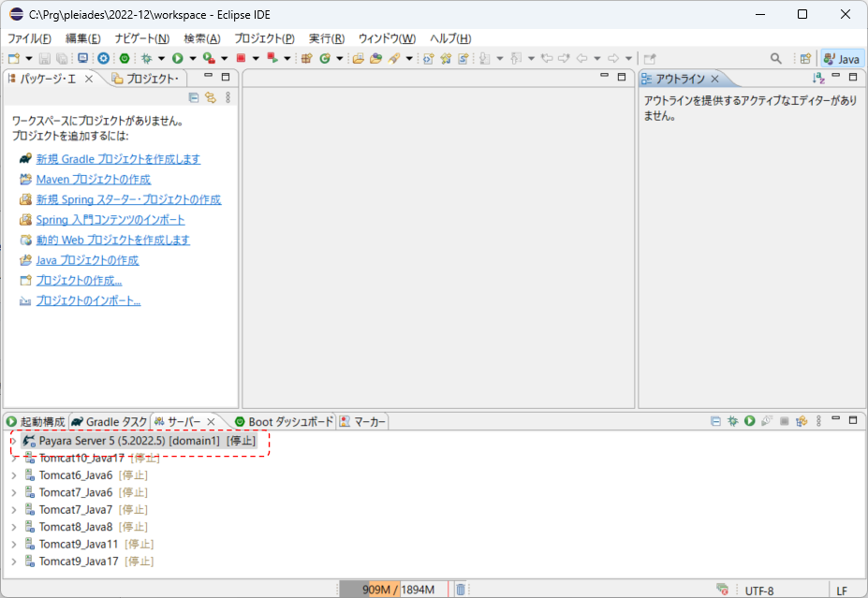868x598 pixels.
Task: Start server in debug mode in Servers view
Action: 733,421
